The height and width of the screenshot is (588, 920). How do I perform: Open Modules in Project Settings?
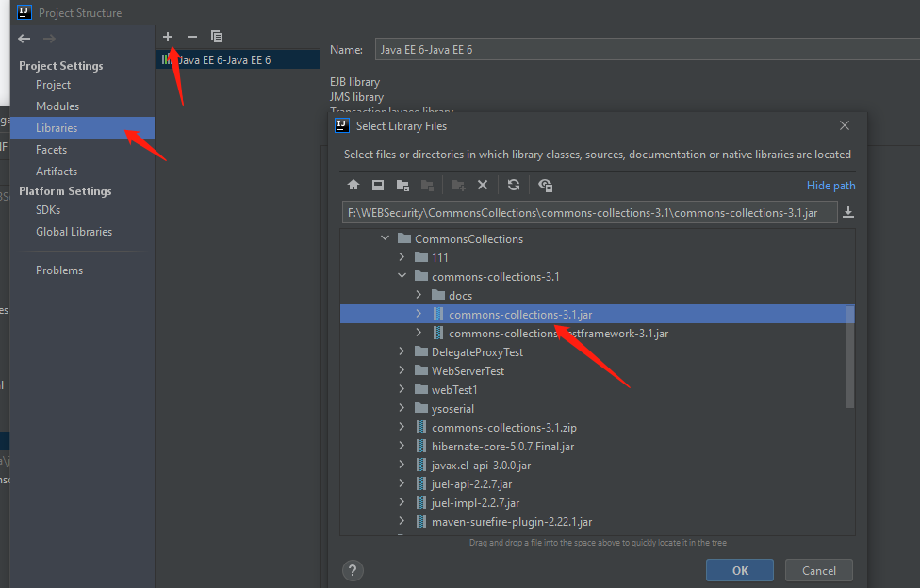(57, 106)
